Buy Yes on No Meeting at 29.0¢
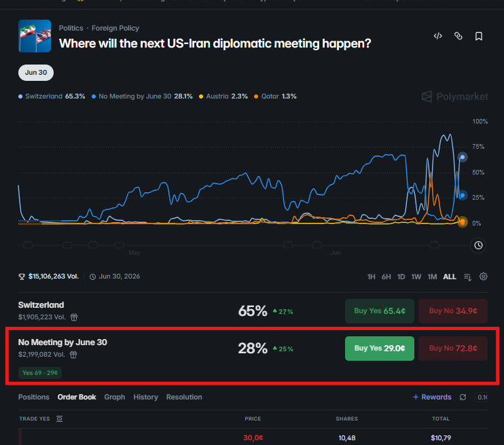Viewport: 504px width, 445px height. click(380, 349)
